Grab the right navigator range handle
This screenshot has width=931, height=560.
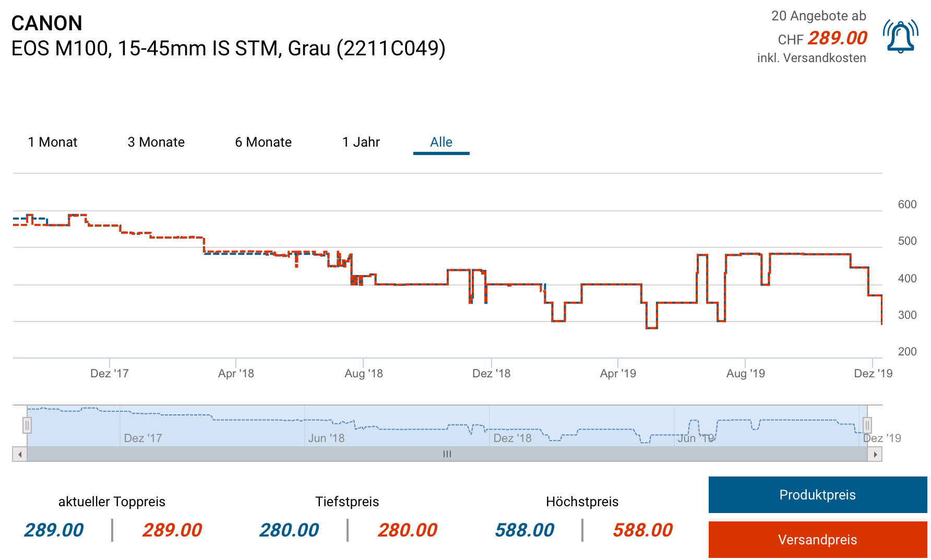tap(867, 425)
